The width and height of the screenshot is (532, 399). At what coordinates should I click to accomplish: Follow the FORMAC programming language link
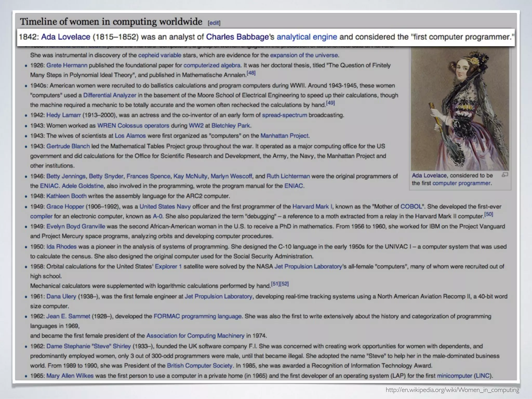pos(198,316)
